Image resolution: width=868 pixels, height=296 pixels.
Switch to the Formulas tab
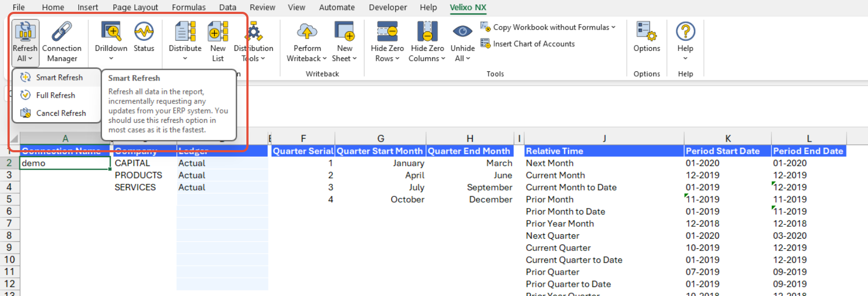[x=189, y=8]
